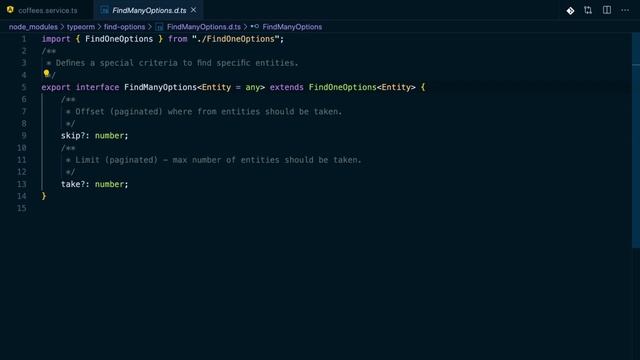This screenshot has width=640, height=360.
Task: Click line number 9 in the gutter
Action: 23,136
